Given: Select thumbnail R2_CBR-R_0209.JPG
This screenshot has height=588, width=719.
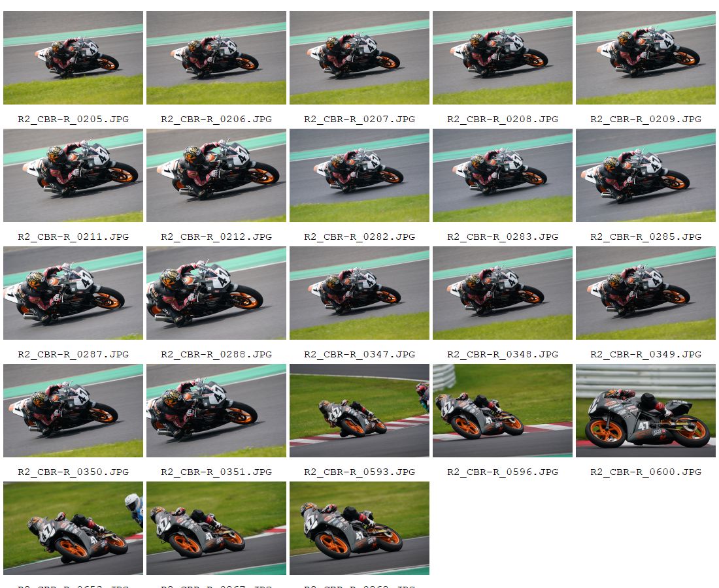Looking at the screenshot, I should tap(646, 57).
